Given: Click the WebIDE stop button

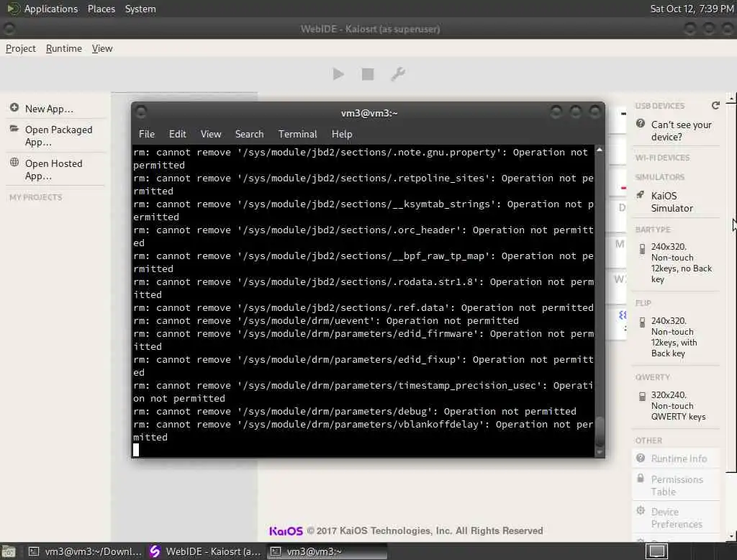Looking at the screenshot, I should 368,74.
